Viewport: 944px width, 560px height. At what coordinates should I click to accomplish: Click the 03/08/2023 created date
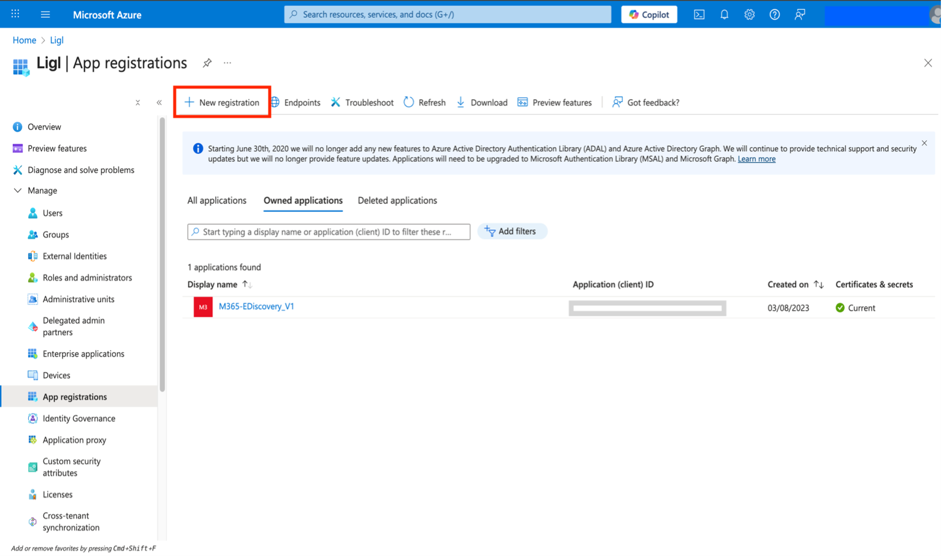coord(788,308)
